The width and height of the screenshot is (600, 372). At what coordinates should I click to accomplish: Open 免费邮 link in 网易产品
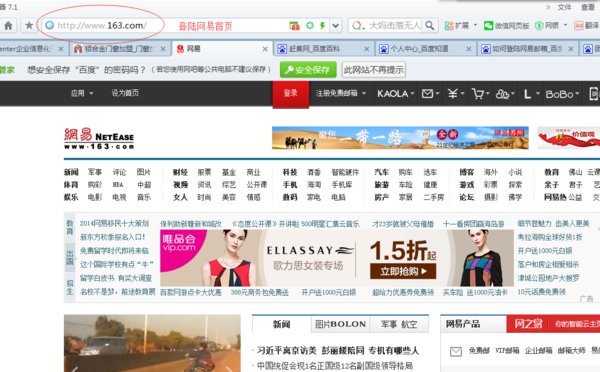point(479,350)
